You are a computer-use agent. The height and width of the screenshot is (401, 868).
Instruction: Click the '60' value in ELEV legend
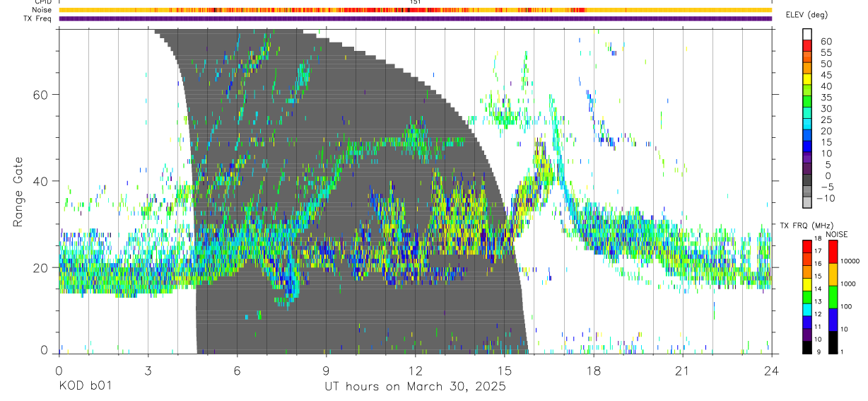pyautogui.click(x=826, y=42)
